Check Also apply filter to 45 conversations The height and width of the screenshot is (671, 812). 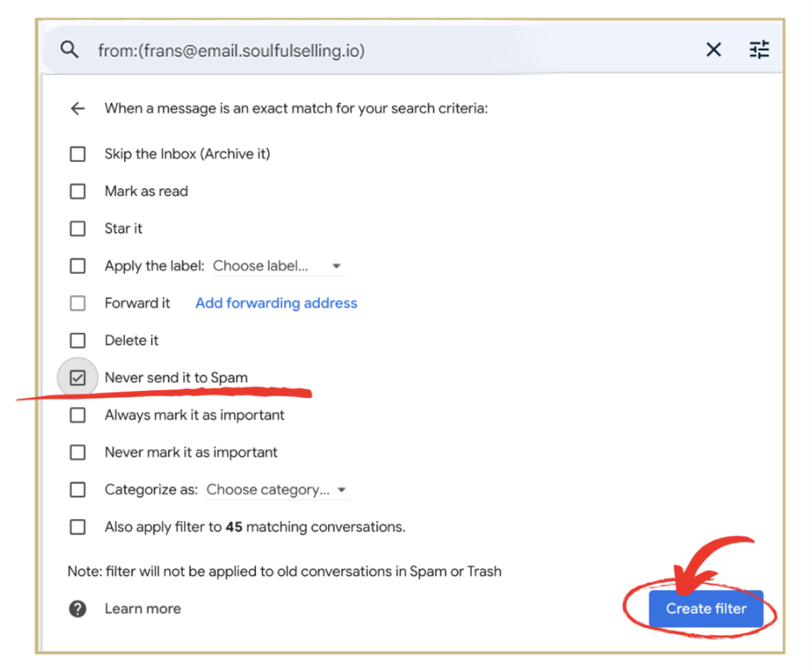point(78,527)
